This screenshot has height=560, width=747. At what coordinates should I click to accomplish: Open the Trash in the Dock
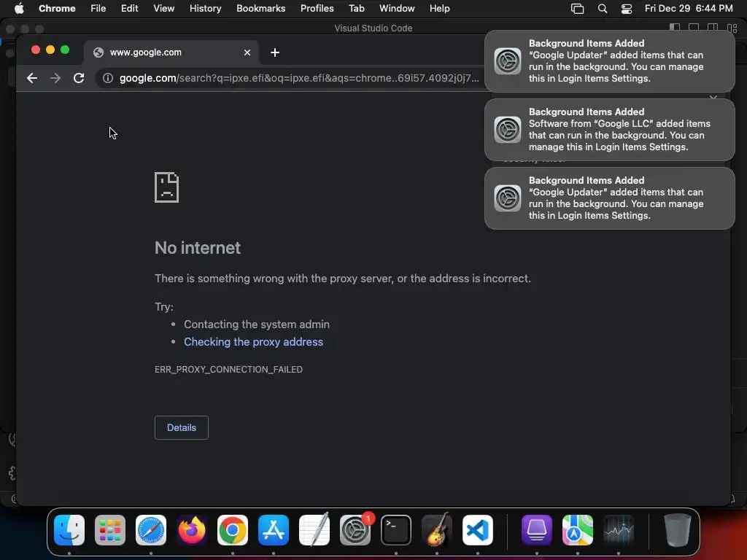point(678,530)
